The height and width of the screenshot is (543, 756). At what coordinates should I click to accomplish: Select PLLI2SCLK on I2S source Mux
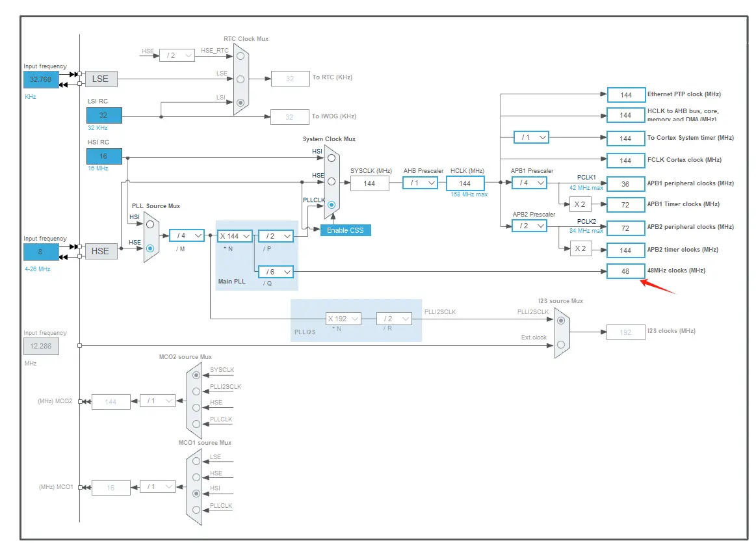pos(561,321)
